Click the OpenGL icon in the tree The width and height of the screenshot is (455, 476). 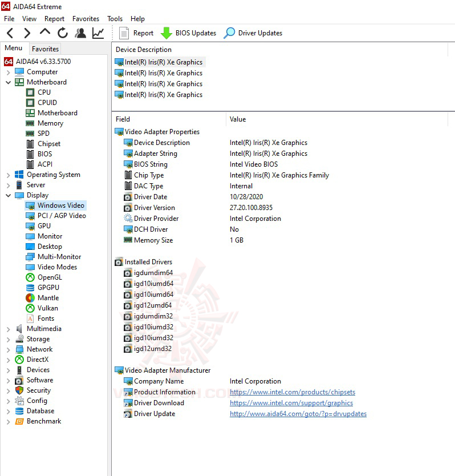point(30,277)
